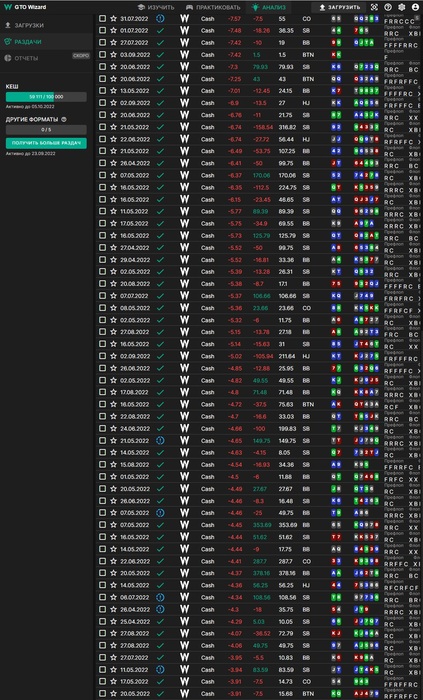Click the W site icon on -5.14 row
Image resolution: width=423 pixels, height=700 pixels.
point(184,344)
